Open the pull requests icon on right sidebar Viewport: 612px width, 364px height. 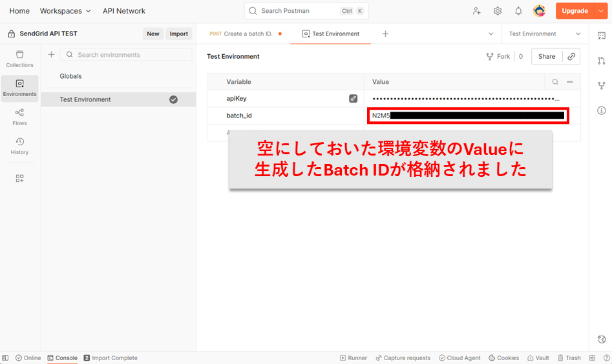(602, 61)
